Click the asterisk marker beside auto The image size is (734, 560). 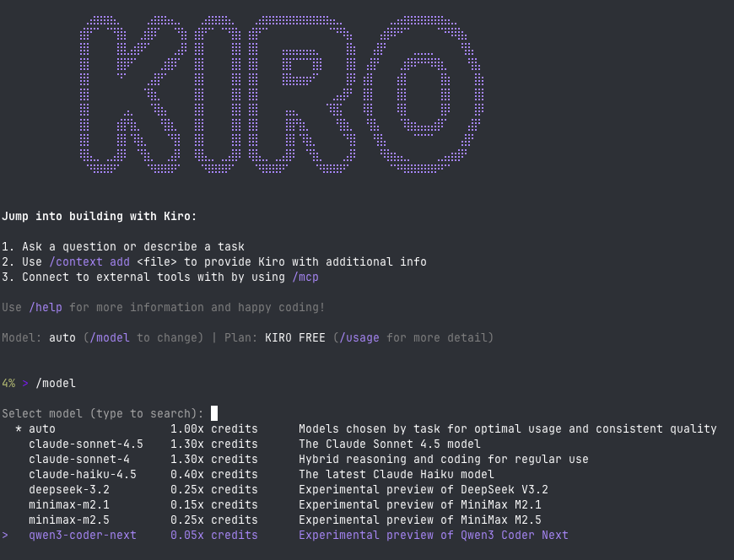[x=19, y=428]
